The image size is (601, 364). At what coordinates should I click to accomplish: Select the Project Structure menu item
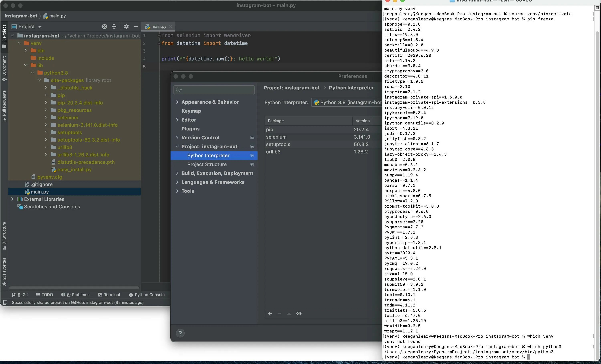coord(208,164)
